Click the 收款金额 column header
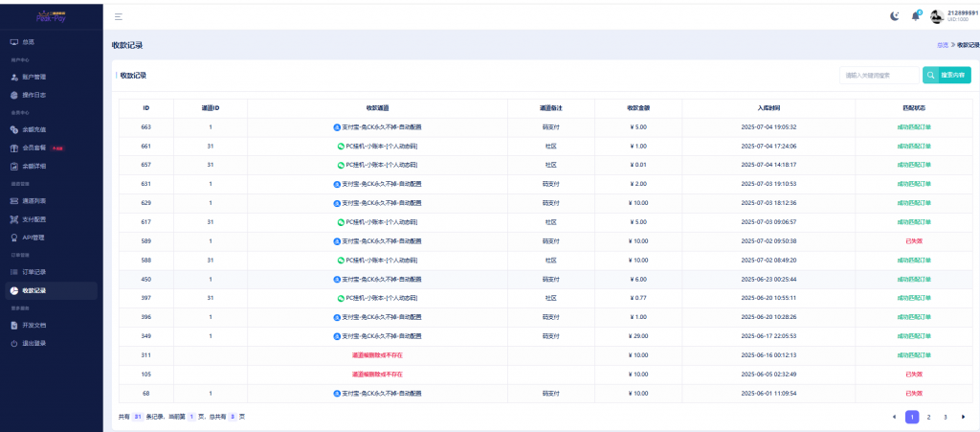The image size is (980, 432). [638, 108]
